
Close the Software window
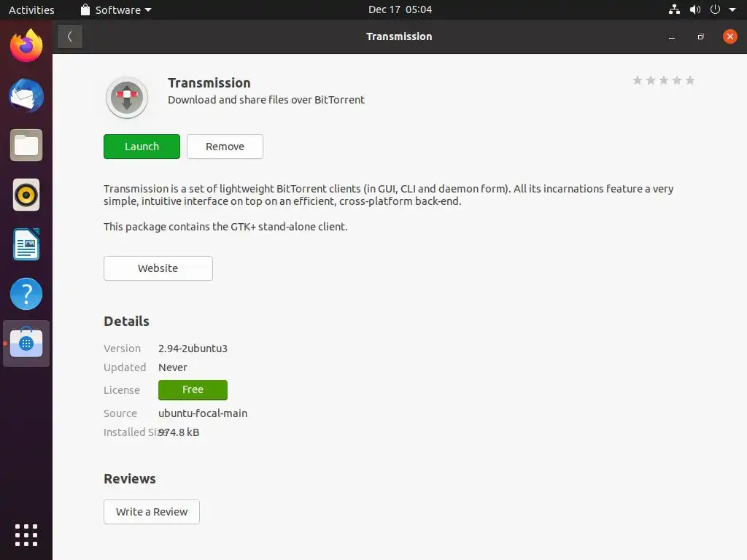coord(729,36)
